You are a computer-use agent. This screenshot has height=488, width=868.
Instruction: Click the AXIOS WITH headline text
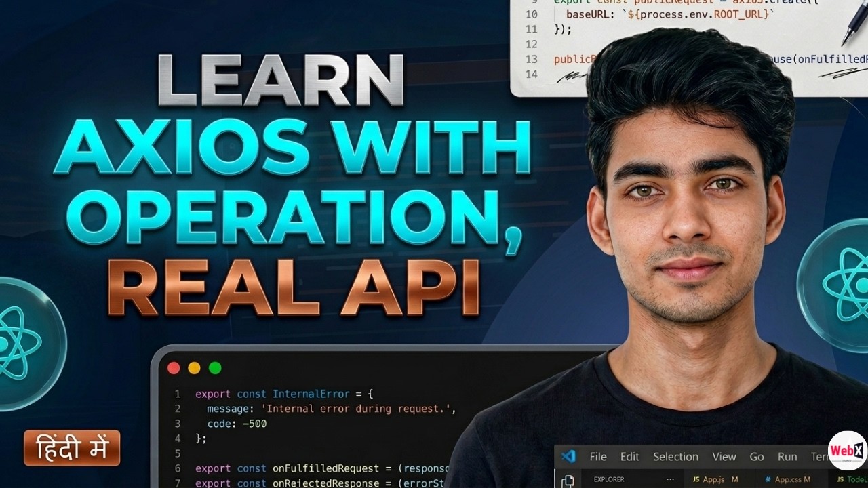(293, 146)
